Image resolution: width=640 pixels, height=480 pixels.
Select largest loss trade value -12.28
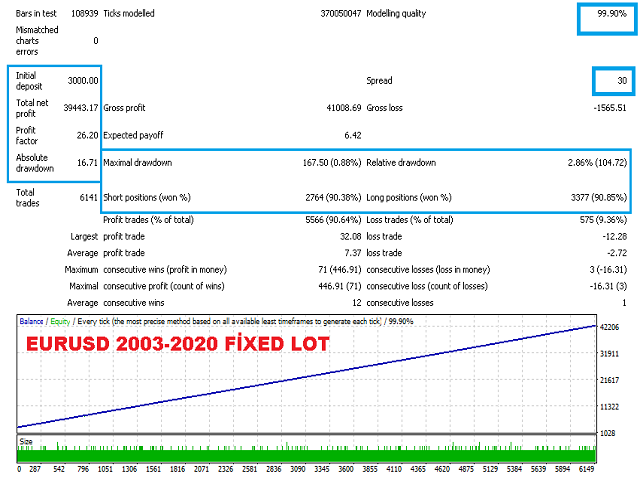point(615,236)
